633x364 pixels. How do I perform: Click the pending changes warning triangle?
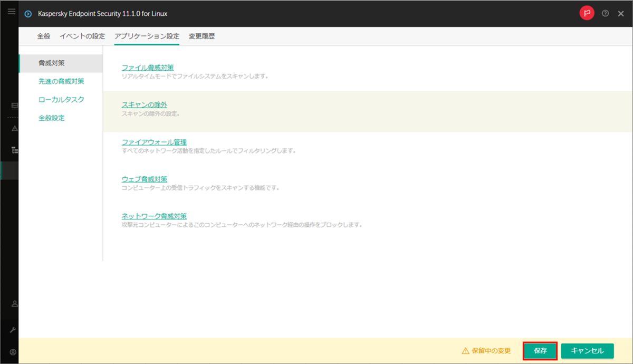pyautogui.click(x=465, y=350)
